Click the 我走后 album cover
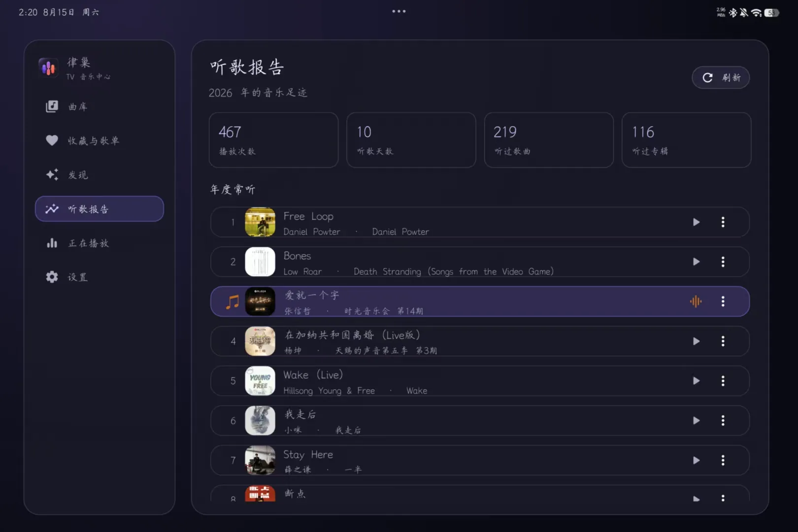 [x=260, y=421]
